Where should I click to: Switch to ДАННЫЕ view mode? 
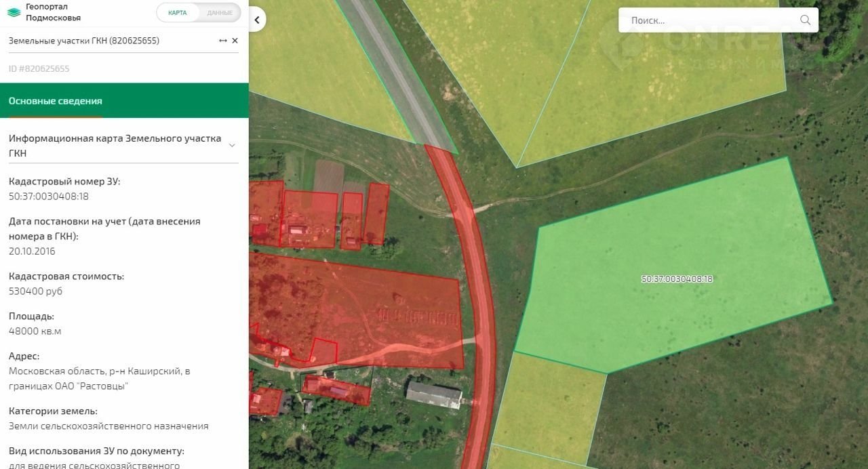pos(220,13)
